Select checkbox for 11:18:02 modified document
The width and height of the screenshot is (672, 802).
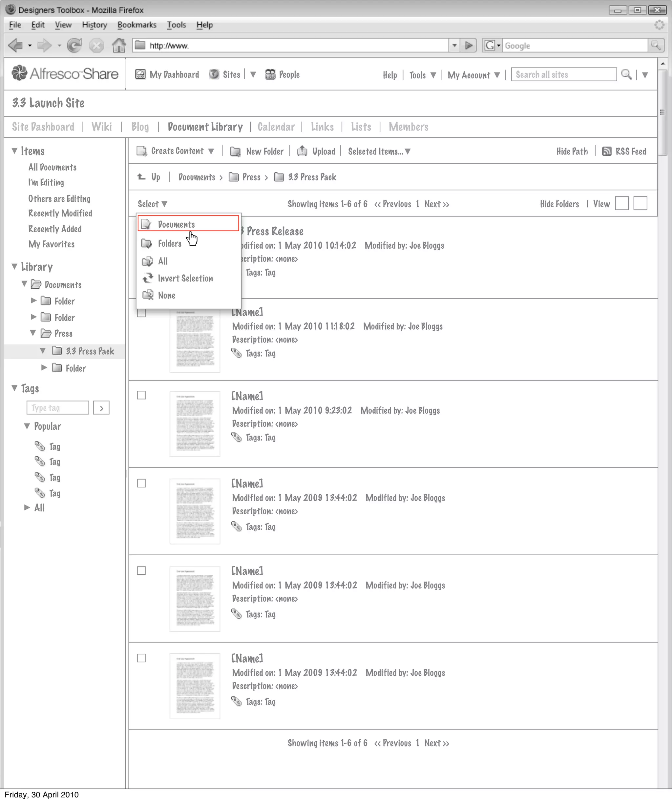[141, 313]
